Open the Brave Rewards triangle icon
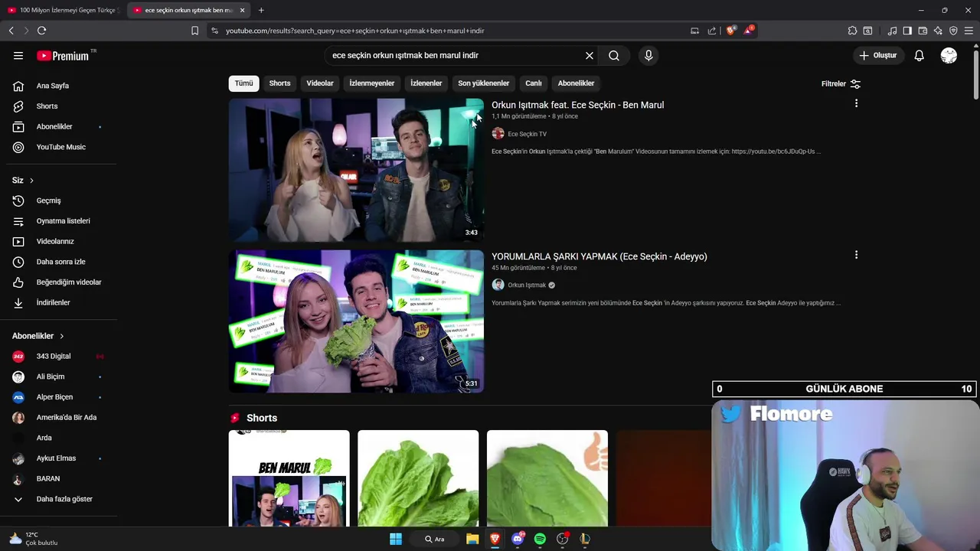Screen dimensions: 980x551 pos(749,31)
